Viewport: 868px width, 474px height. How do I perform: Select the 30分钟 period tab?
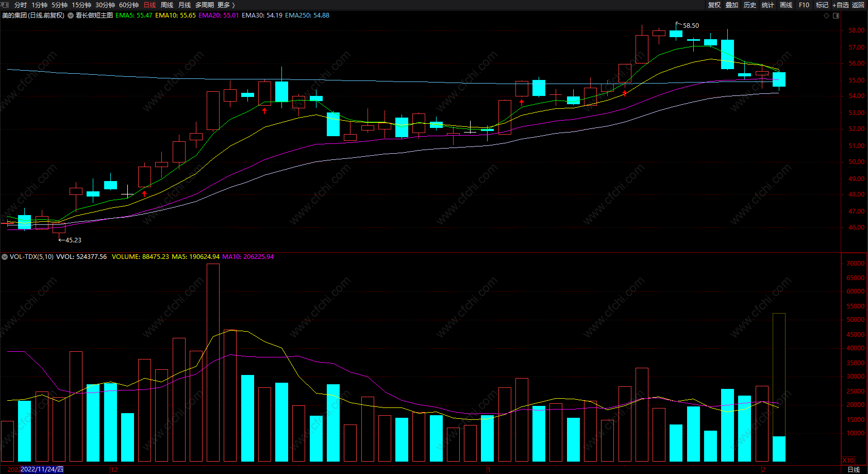coord(105,5)
